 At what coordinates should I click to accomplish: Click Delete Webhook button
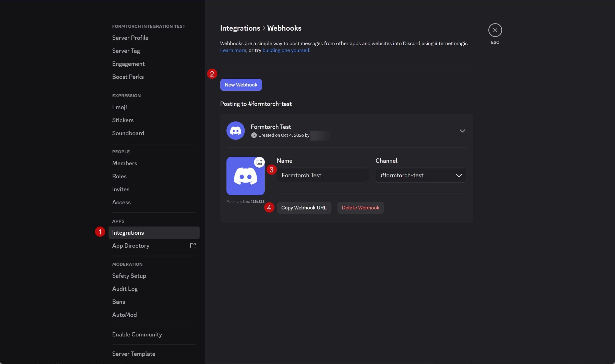[360, 208]
